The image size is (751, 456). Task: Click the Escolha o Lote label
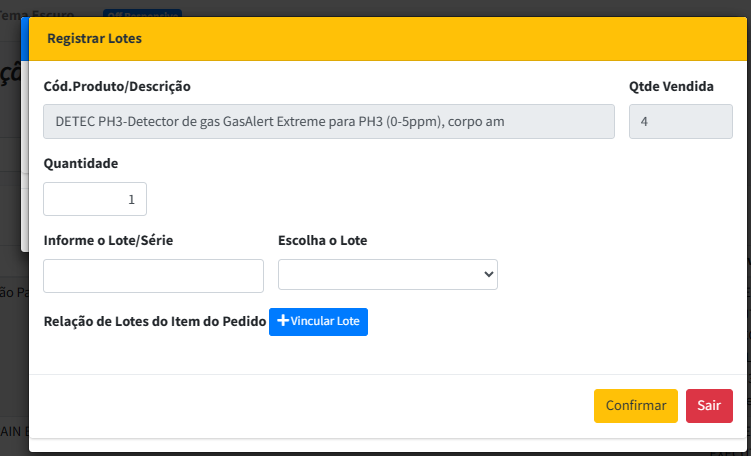(322, 240)
